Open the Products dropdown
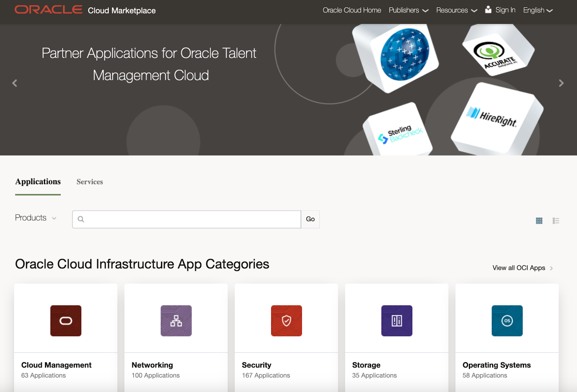The height and width of the screenshot is (392, 577). click(35, 218)
